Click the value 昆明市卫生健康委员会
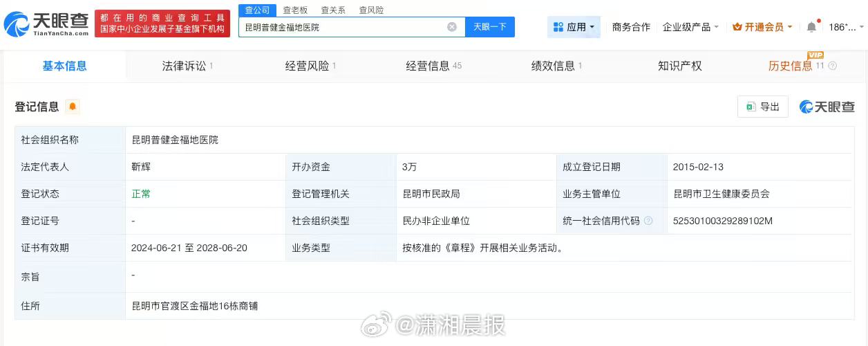 721,194
